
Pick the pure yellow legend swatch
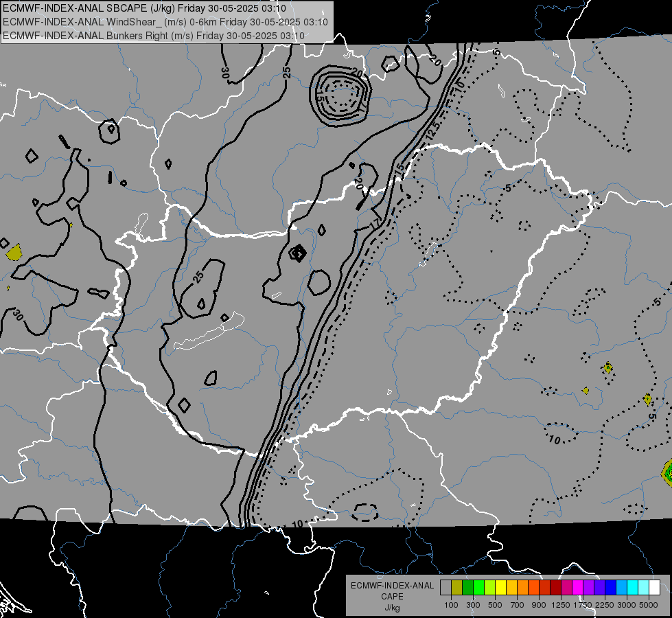(x=500, y=588)
